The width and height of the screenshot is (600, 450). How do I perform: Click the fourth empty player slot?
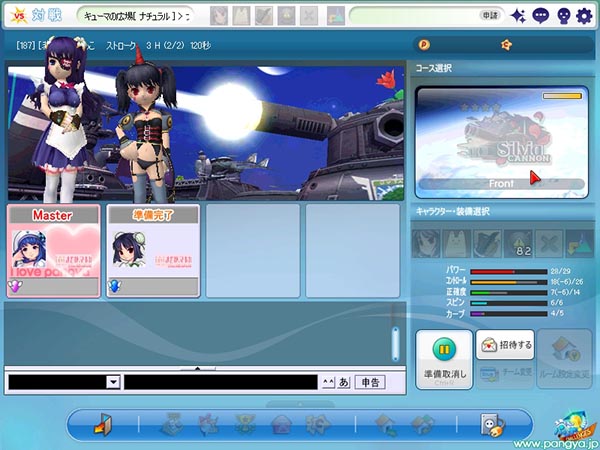[352, 251]
